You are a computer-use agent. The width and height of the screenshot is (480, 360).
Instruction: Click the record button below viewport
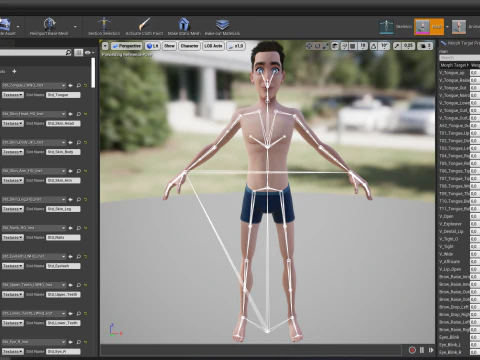(412, 350)
